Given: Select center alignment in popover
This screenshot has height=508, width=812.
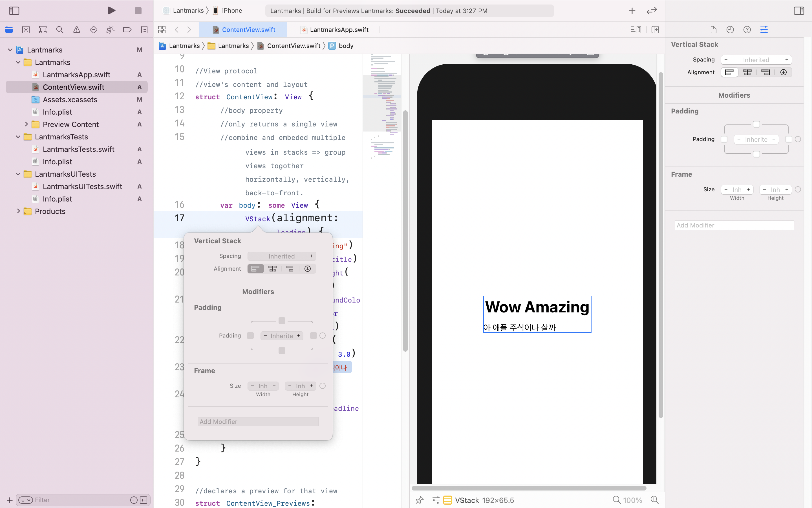Looking at the screenshot, I should 272,269.
